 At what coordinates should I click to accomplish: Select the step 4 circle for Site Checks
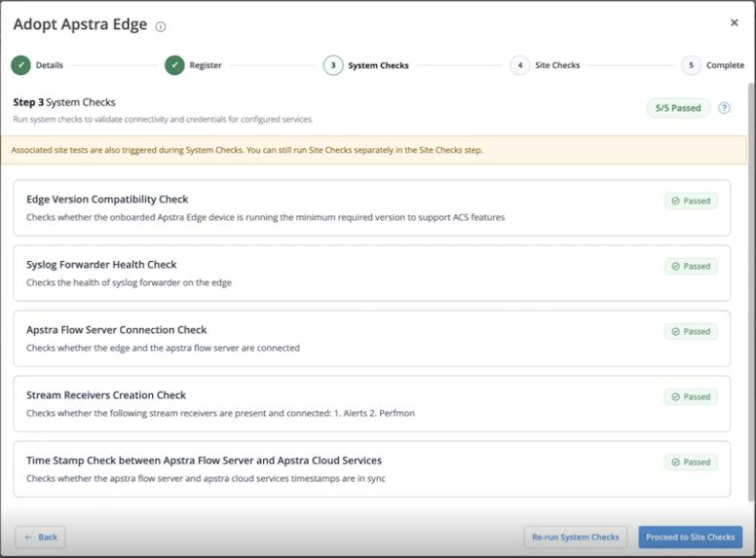520,65
